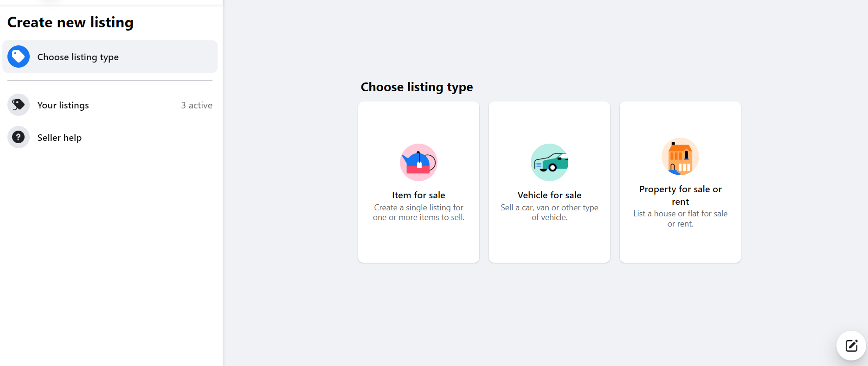
Task: Select the Choose listing type label
Action: [x=78, y=57]
